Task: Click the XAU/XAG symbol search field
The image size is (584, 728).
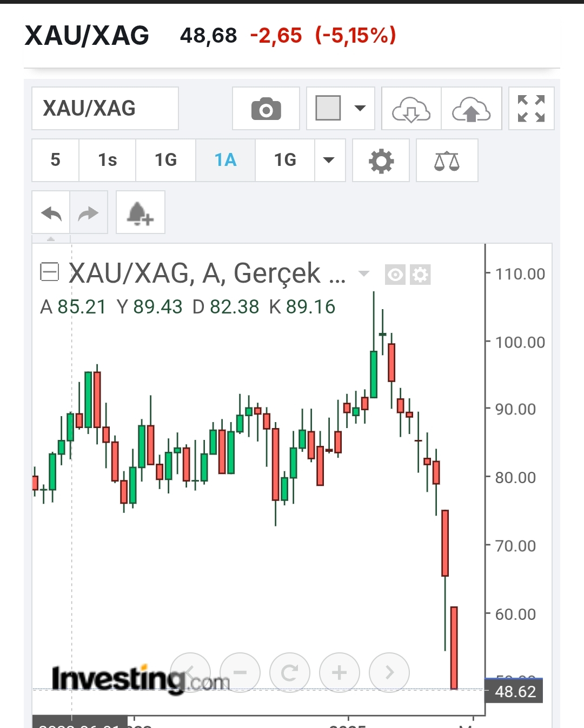Action: coord(105,109)
